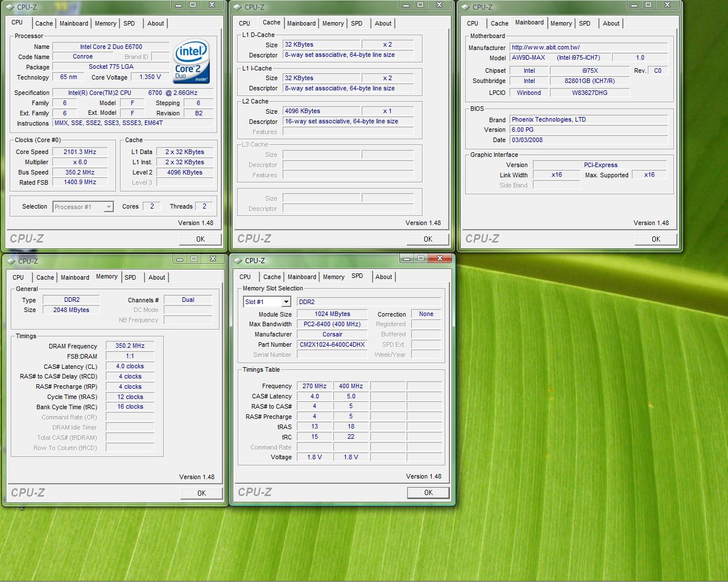The width and height of the screenshot is (728, 582).
Task: Click the W83627DHG LPCIO field
Action: [590, 93]
